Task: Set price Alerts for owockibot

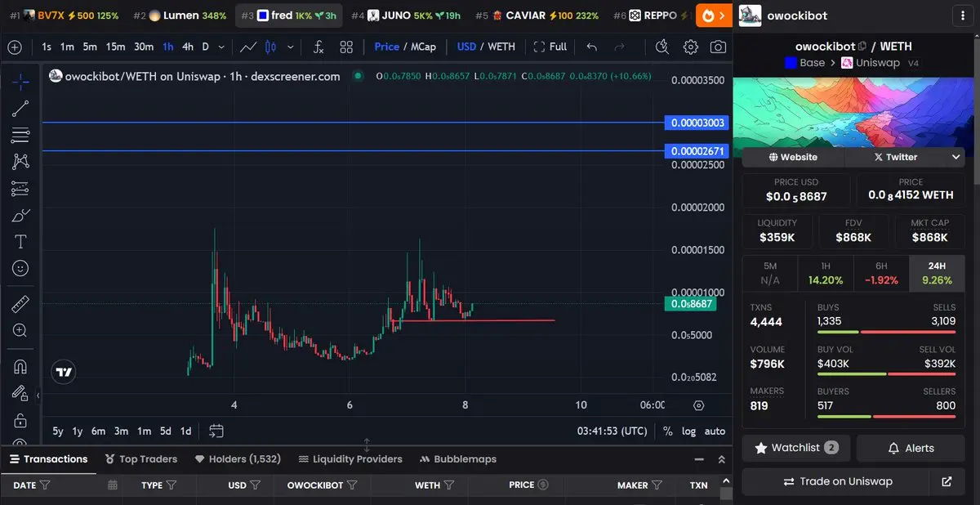Action: 911,448
